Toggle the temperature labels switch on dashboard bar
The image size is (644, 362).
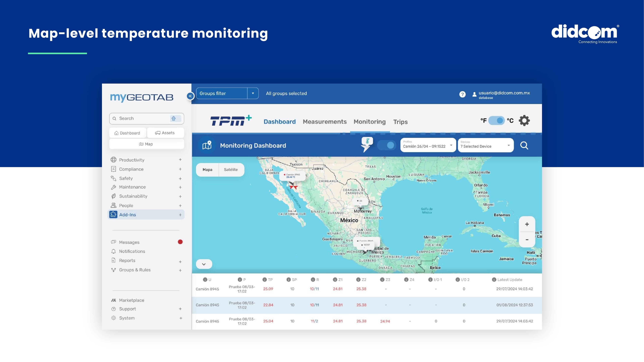tap(387, 145)
